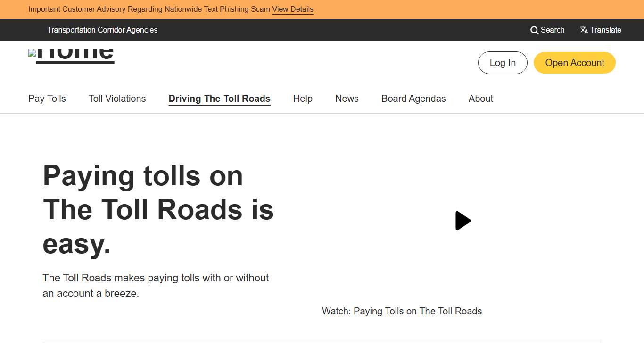The image size is (644, 362).
Task: Click the Log In button
Action: click(503, 62)
